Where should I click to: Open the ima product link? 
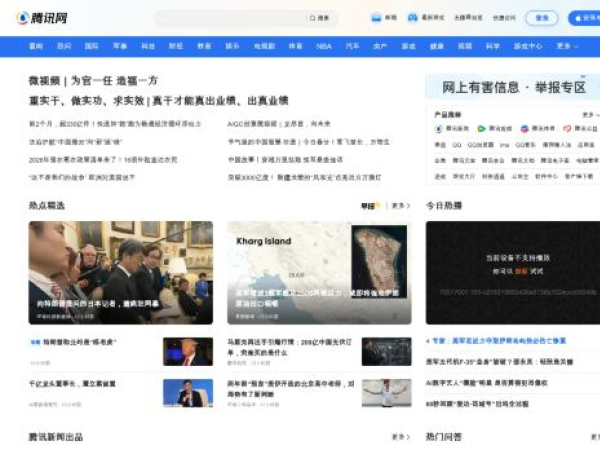coord(505,145)
